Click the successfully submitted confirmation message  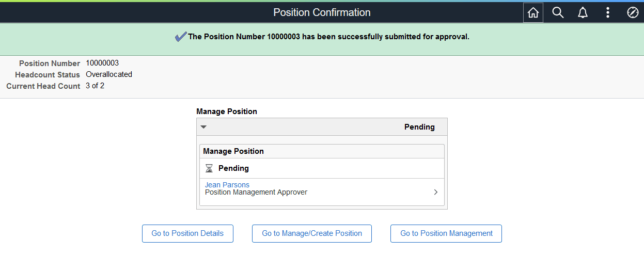[x=328, y=37]
